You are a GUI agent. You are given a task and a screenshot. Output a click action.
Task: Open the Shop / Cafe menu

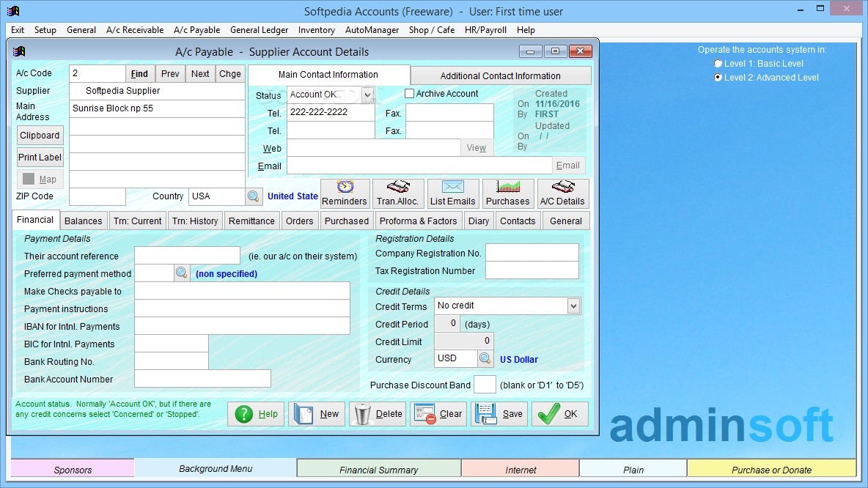coord(432,30)
